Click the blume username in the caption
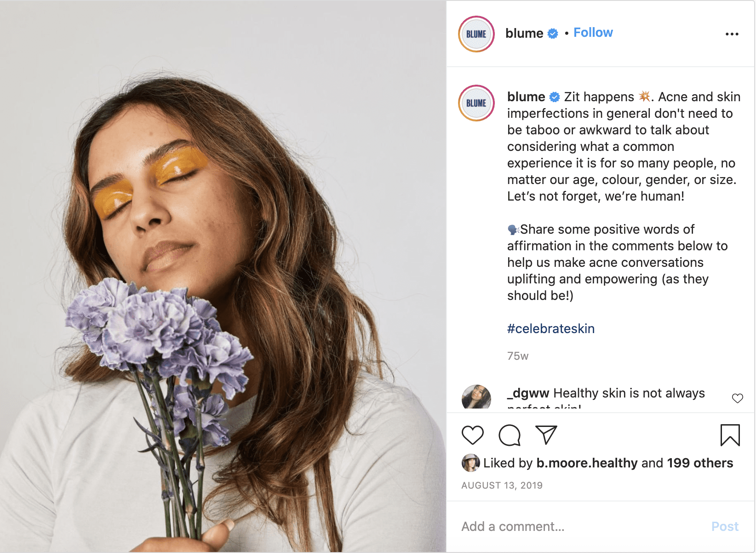 click(526, 97)
